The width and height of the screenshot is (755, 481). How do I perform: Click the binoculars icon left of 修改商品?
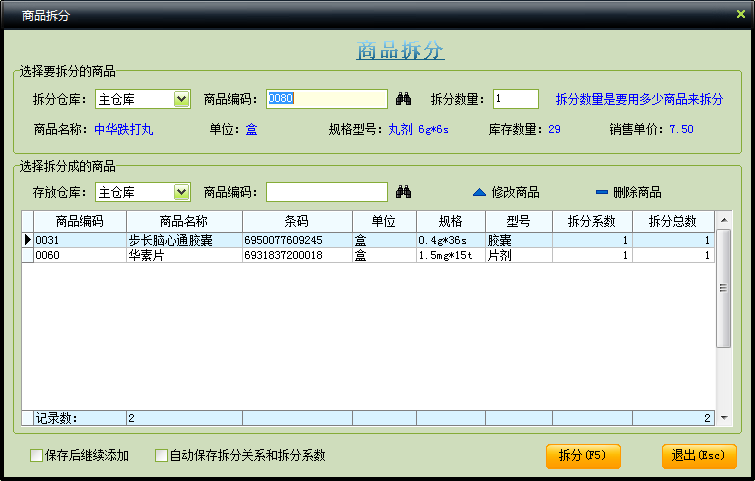point(404,192)
